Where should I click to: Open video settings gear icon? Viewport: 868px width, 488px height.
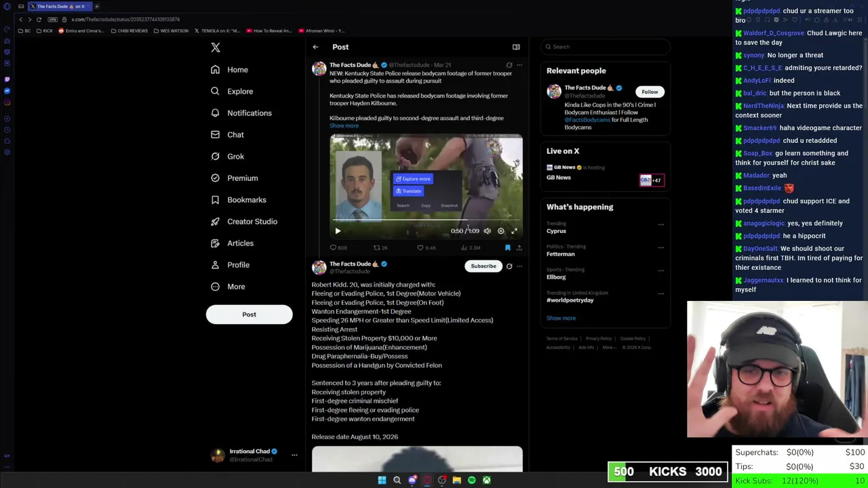click(501, 231)
